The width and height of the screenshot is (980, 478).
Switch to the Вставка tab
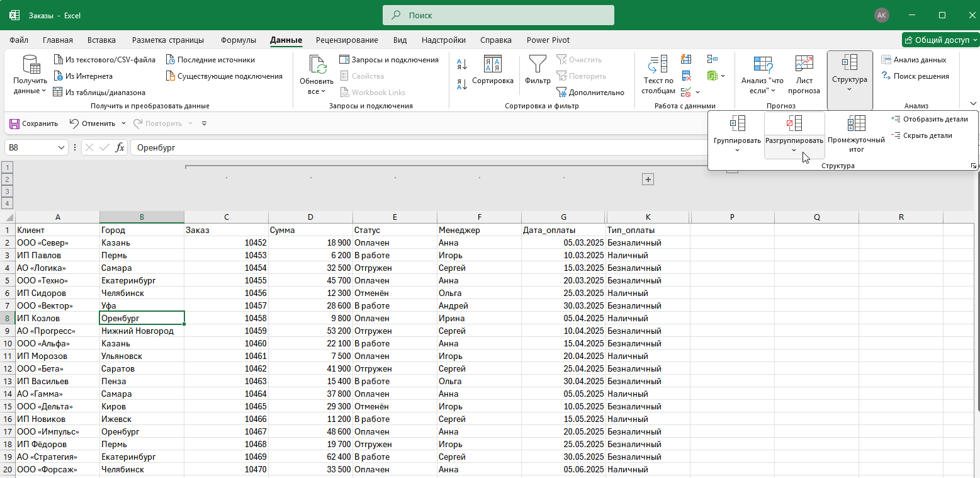[101, 40]
